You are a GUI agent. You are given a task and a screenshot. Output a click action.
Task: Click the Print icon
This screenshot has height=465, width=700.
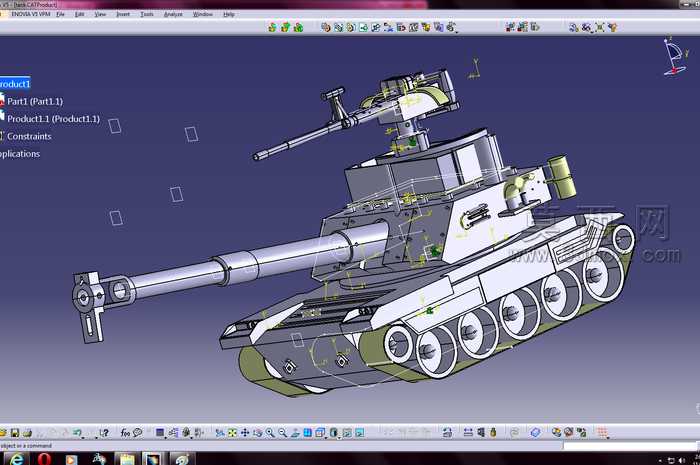coord(27,432)
